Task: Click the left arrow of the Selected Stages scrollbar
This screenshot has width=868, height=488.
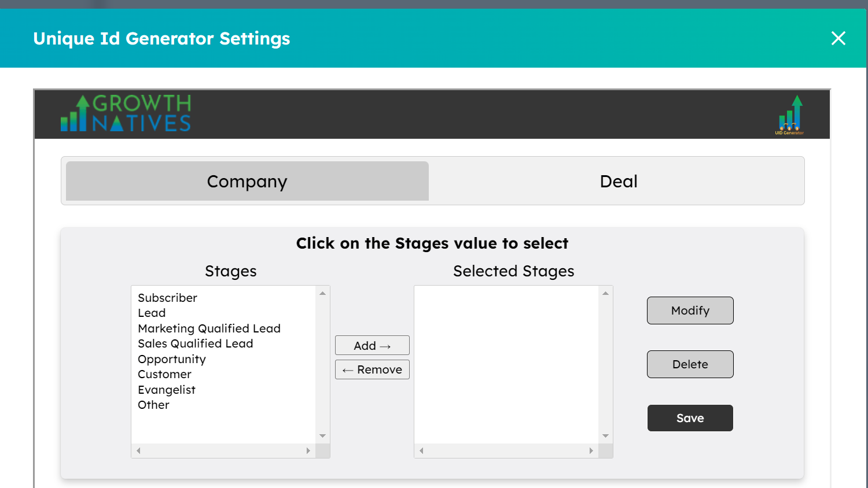Action: pos(422,450)
